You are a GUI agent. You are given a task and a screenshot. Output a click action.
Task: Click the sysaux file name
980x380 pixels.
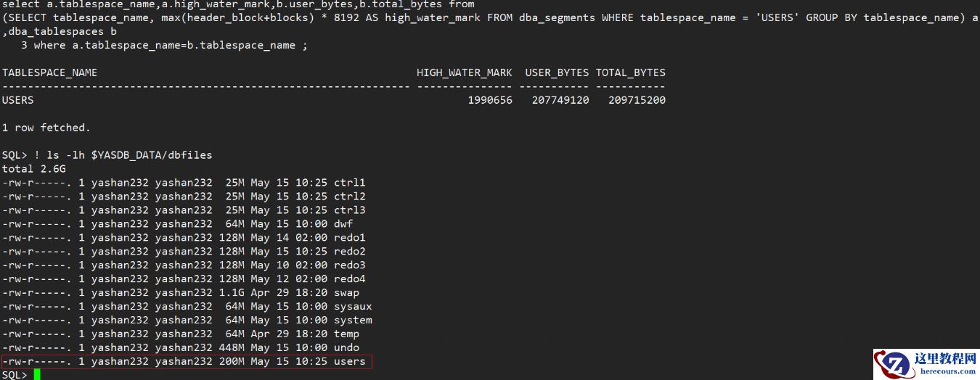tap(352, 307)
